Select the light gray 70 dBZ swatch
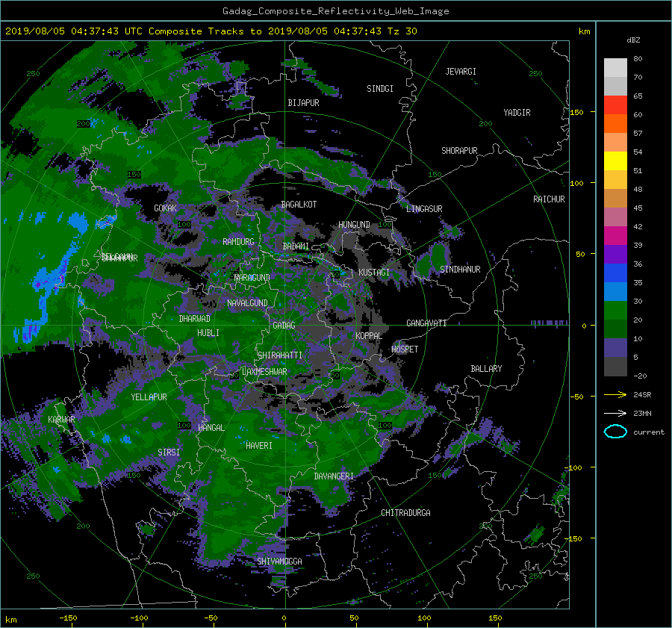The image size is (672, 628). pos(615,68)
